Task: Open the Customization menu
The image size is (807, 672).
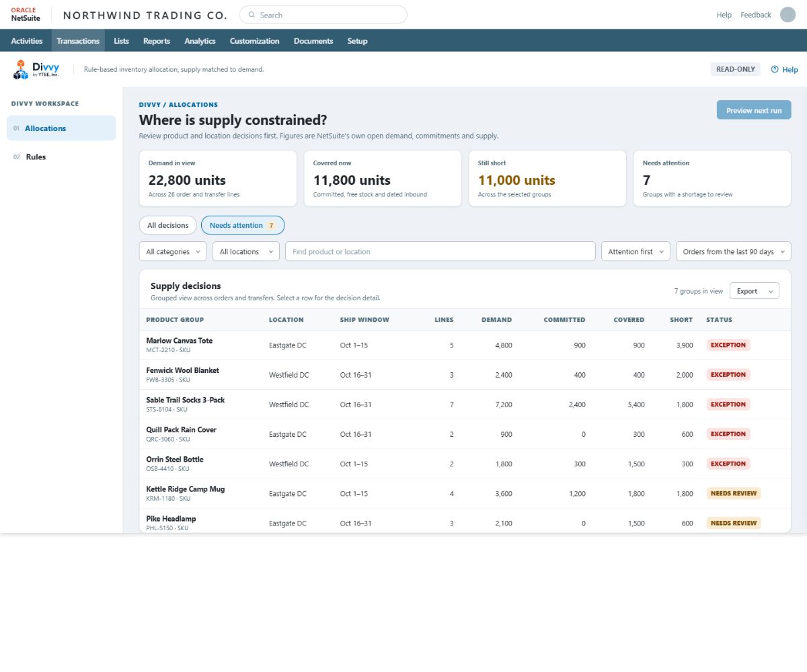Action: point(254,41)
